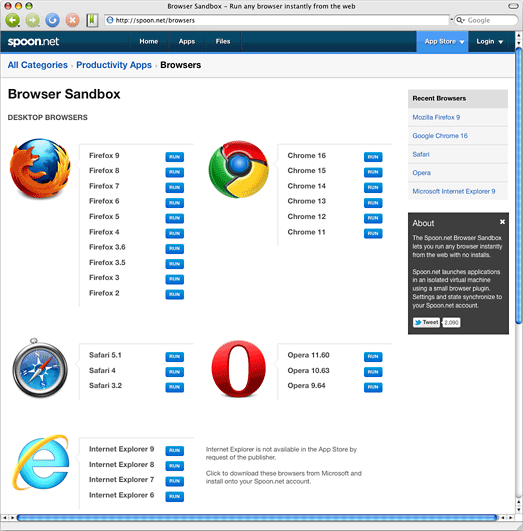Run Internet Explorer 9
This screenshot has height=531, width=523.
(x=174, y=450)
